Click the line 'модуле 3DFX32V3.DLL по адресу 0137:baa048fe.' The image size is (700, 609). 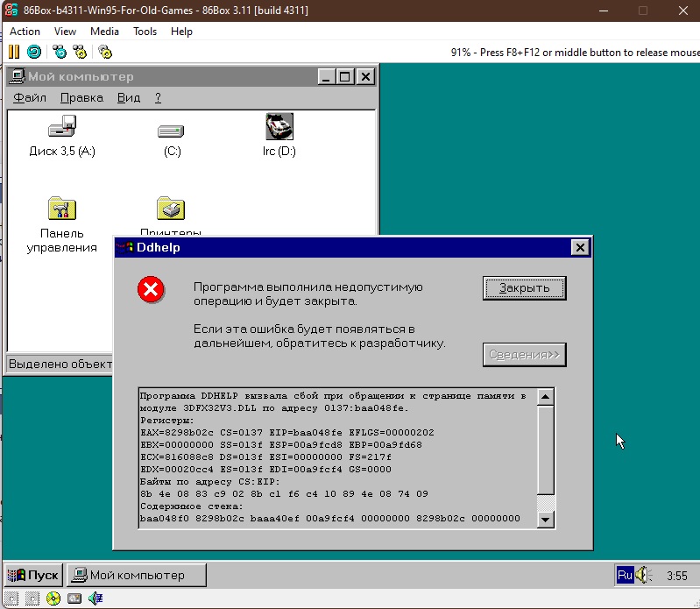[x=274, y=408]
